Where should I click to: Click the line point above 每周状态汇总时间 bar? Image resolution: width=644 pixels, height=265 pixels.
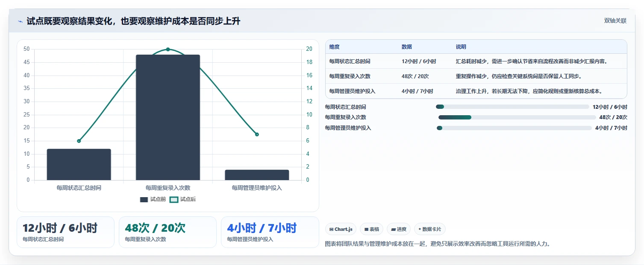79,141
